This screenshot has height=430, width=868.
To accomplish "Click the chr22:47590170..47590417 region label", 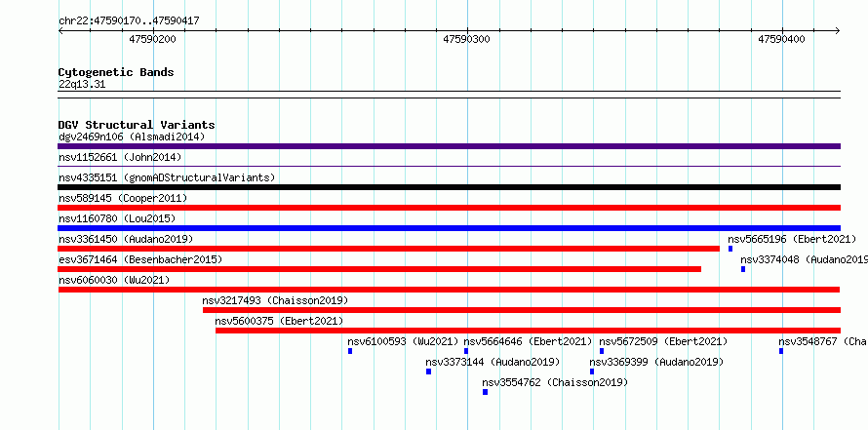I will [x=129, y=21].
